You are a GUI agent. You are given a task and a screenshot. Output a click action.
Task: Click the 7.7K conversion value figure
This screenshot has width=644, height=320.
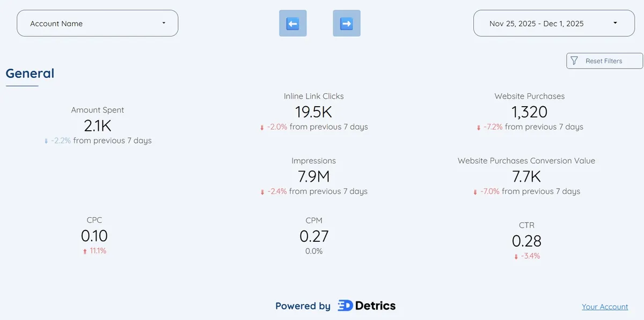tap(526, 176)
